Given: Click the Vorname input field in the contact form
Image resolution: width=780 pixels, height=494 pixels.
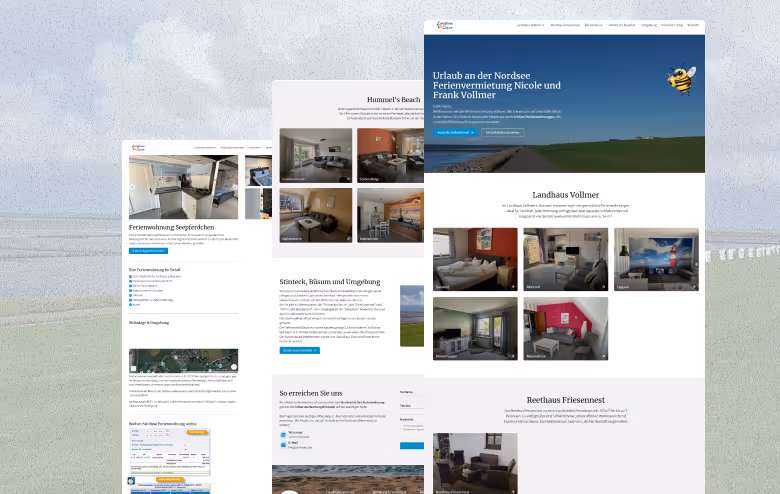Looking at the screenshot, I should tap(412, 397).
